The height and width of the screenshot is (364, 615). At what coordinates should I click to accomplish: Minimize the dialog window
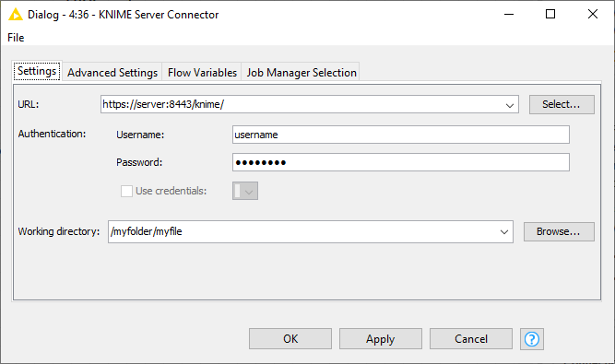point(509,14)
